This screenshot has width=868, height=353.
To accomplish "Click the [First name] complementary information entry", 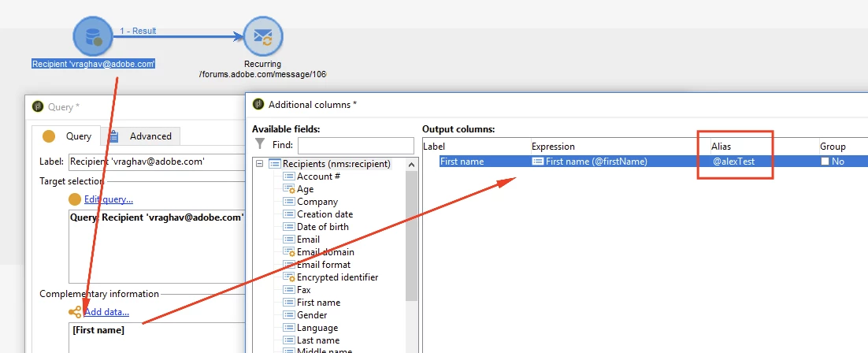I will pyautogui.click(x=98, y=330).
